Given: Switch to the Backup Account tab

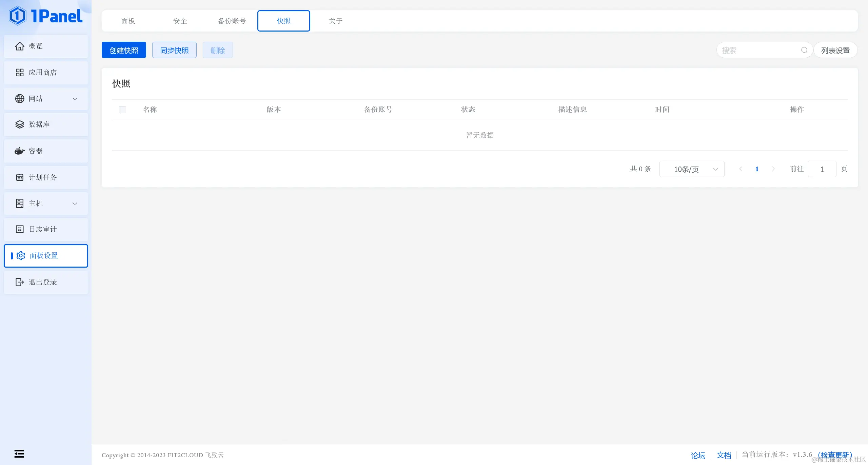Looking at the screenshot, I should pyautogui.click(x=232, y=21).
